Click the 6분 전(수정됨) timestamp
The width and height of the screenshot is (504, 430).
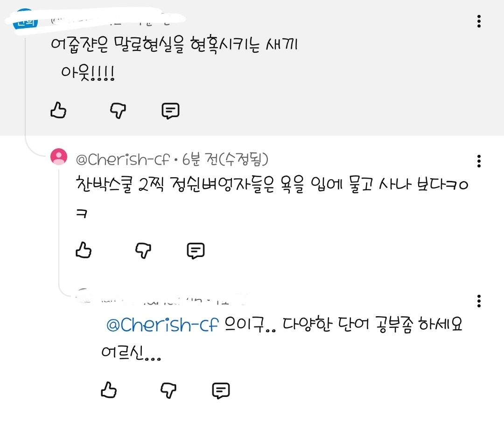click(225, 160)
